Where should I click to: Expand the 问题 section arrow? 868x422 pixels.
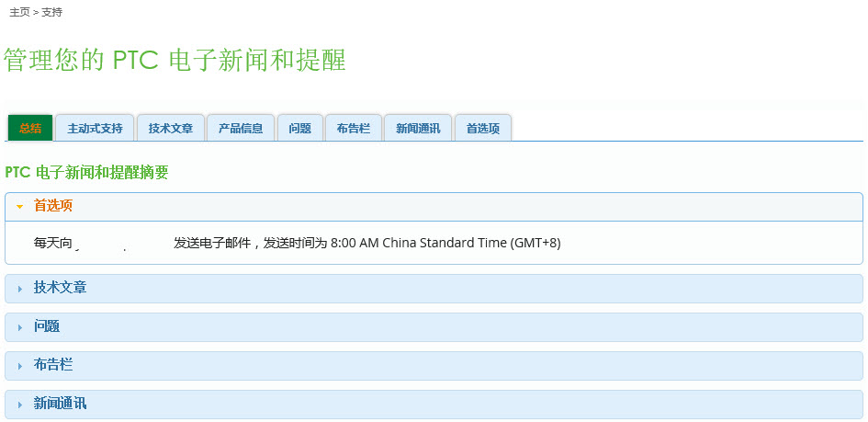20,327
